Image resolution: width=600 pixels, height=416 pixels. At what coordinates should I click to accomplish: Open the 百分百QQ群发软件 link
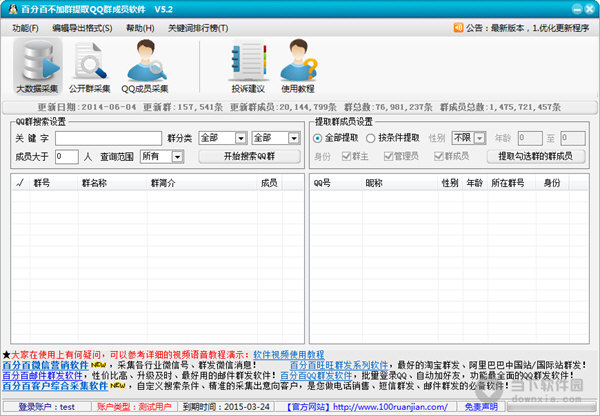tap(316, 375)
